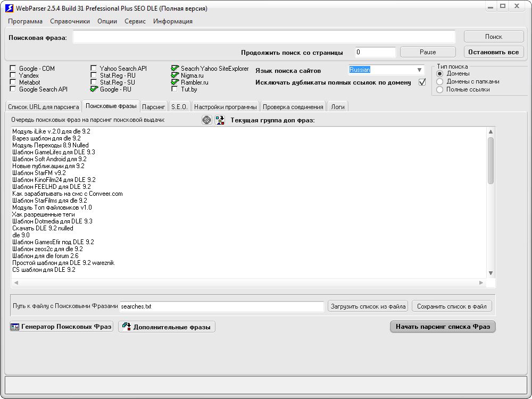Click the Поиск button

point(494,37)
